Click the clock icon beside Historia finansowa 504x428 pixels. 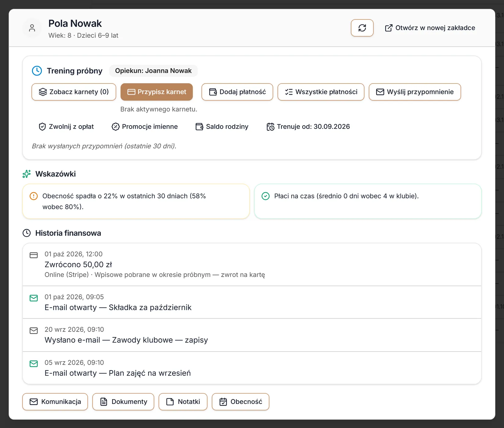click(27, 233)
